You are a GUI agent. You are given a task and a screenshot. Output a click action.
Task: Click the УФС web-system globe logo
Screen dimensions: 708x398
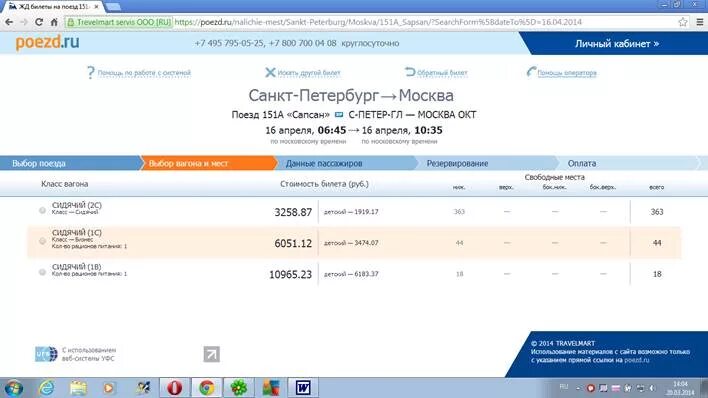(46, 354)
